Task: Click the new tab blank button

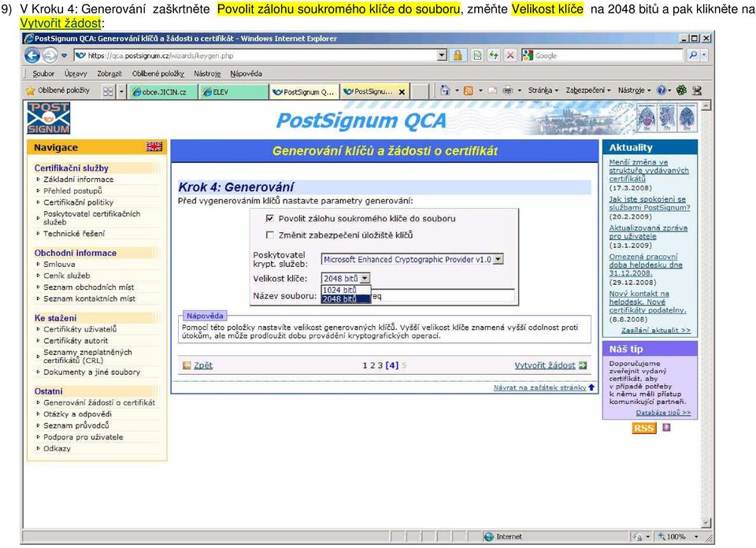Action: [x=421, y=91]
